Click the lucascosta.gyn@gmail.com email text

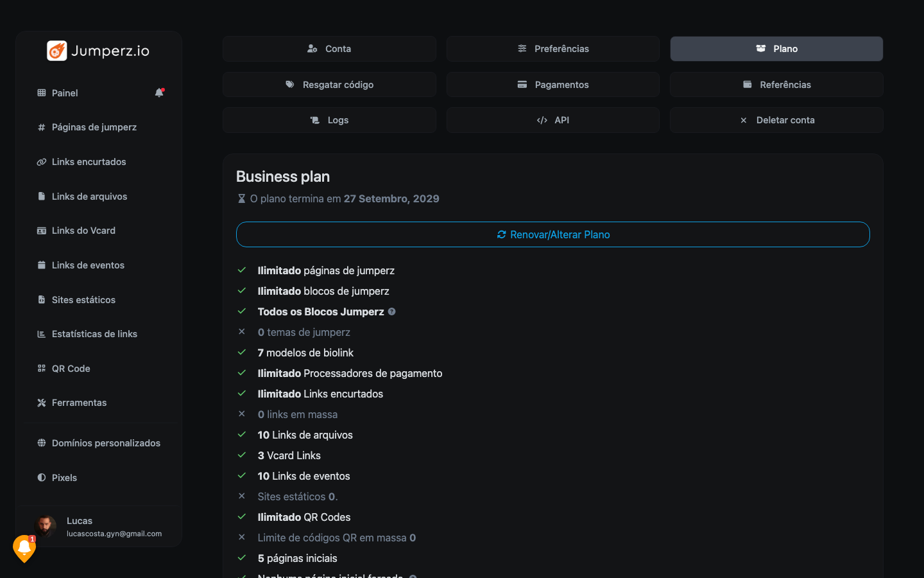point(114,534)
